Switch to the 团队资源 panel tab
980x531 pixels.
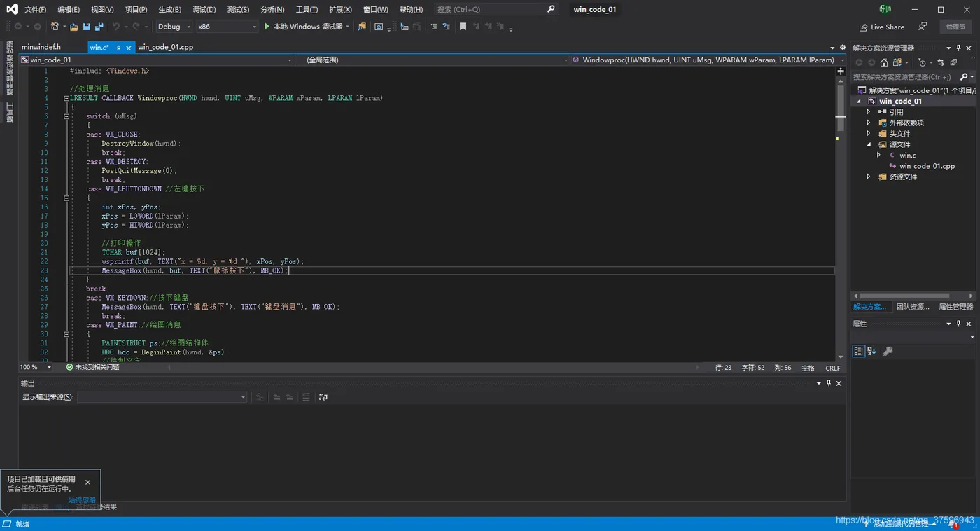pyautogui.click(x=913, y=307)
